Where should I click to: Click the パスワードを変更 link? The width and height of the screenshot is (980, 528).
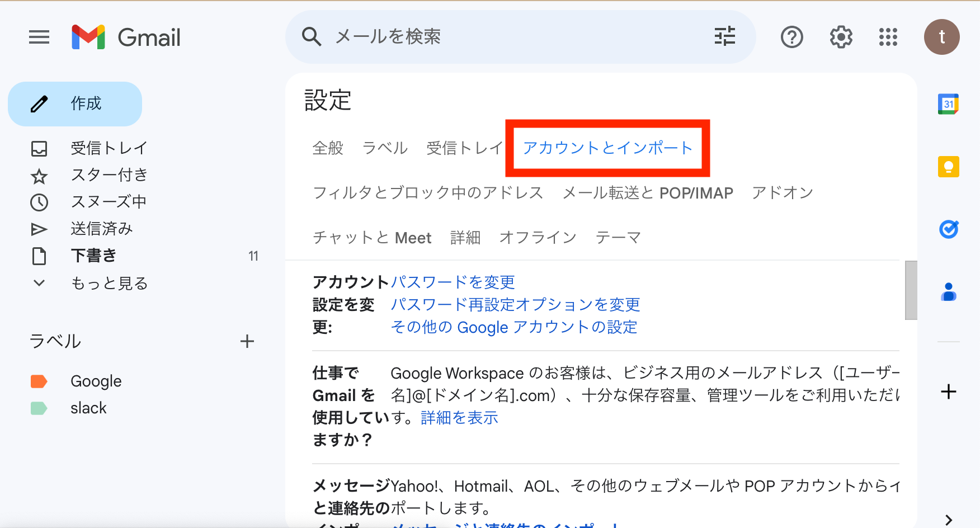(453, 282)
